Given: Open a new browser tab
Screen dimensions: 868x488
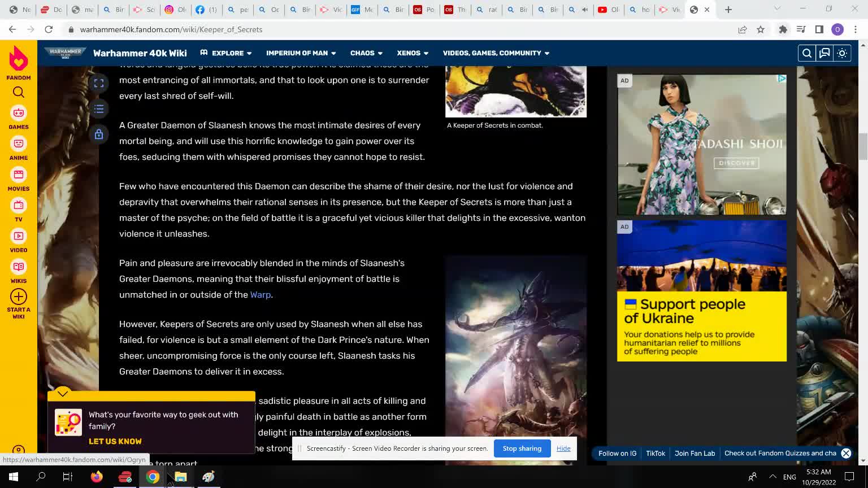Looking at the screenshot, I should pyautogui.click(x=728, y=10).
